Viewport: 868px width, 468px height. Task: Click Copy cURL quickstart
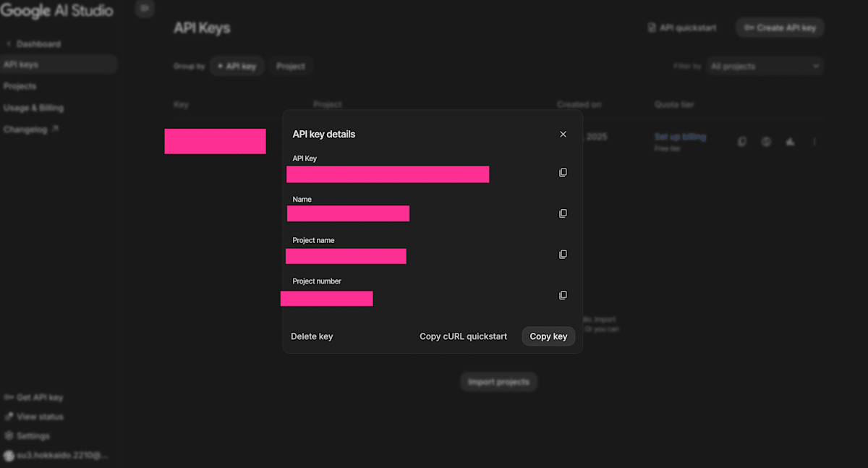[464, 336]
